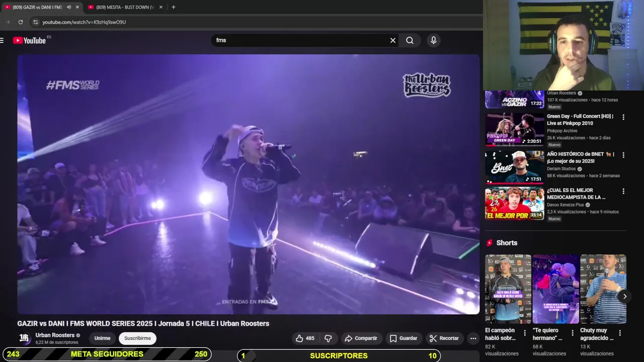This screenshot has width=644, height=362.
Task: Open options for Green Day concert video
Action: 623,117
